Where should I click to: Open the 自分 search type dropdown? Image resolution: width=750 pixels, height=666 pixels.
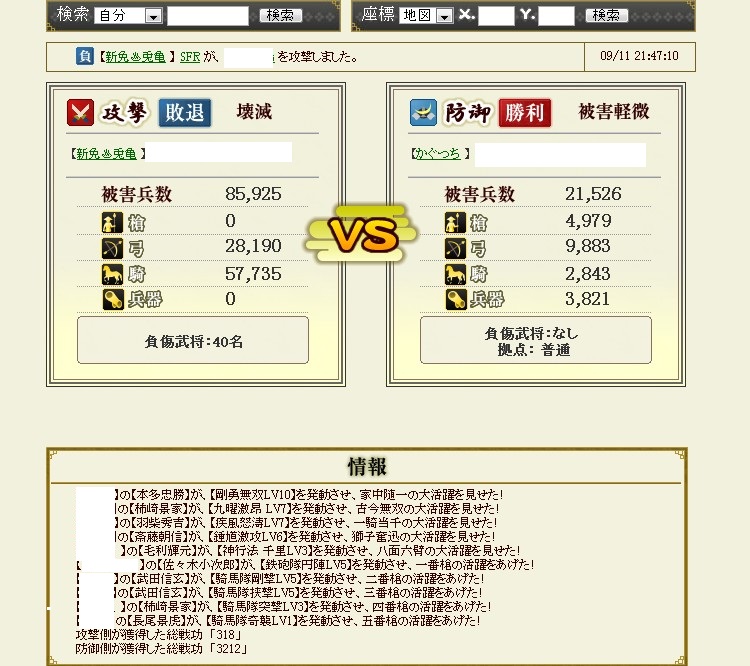coord(128,16)
